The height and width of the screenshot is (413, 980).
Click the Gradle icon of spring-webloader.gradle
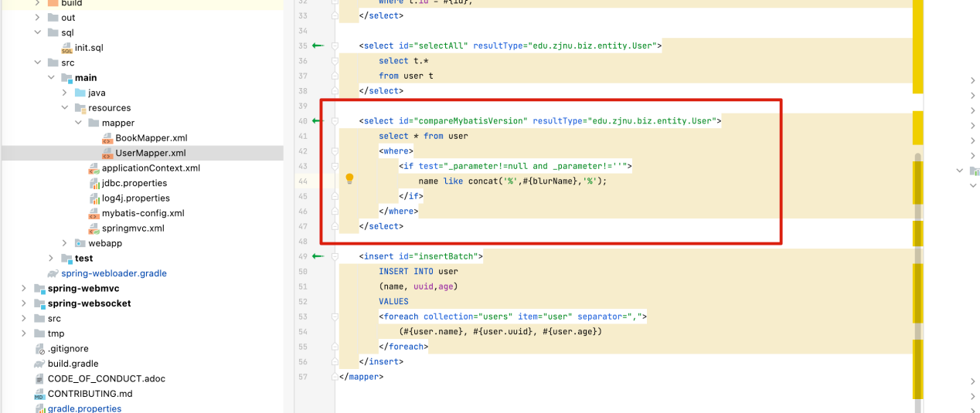pyautogui.click(x=53, y=273)
